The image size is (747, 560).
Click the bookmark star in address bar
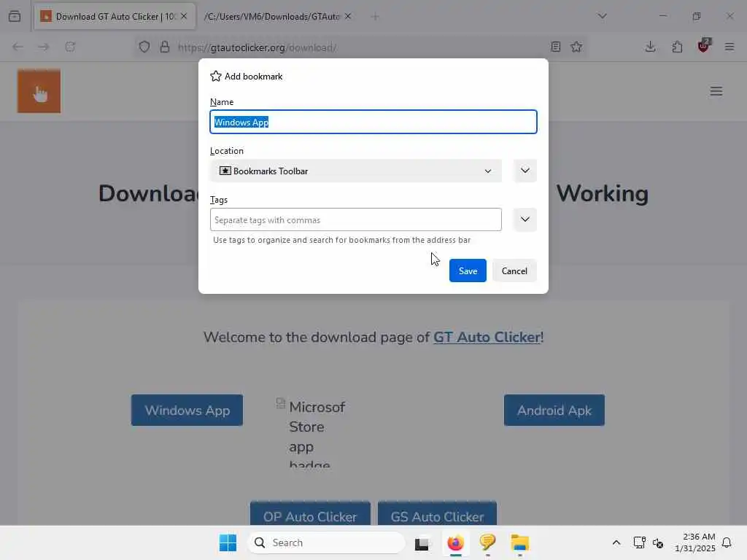(x=576, y=47)
